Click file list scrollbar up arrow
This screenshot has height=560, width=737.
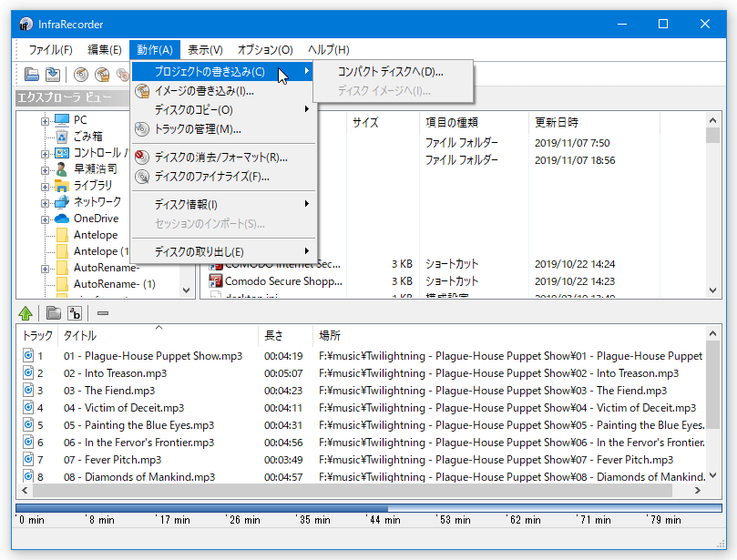tap(712, 121)
